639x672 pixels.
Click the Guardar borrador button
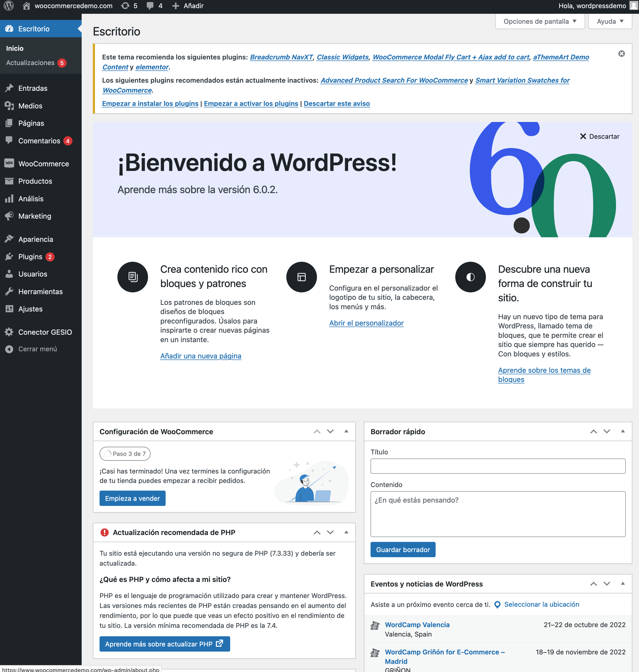point(403,550)
